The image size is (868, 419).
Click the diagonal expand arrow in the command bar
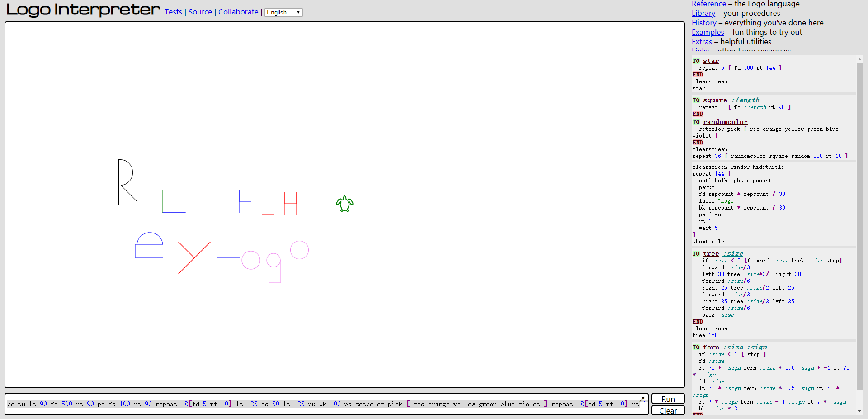[x=642, y=400]
